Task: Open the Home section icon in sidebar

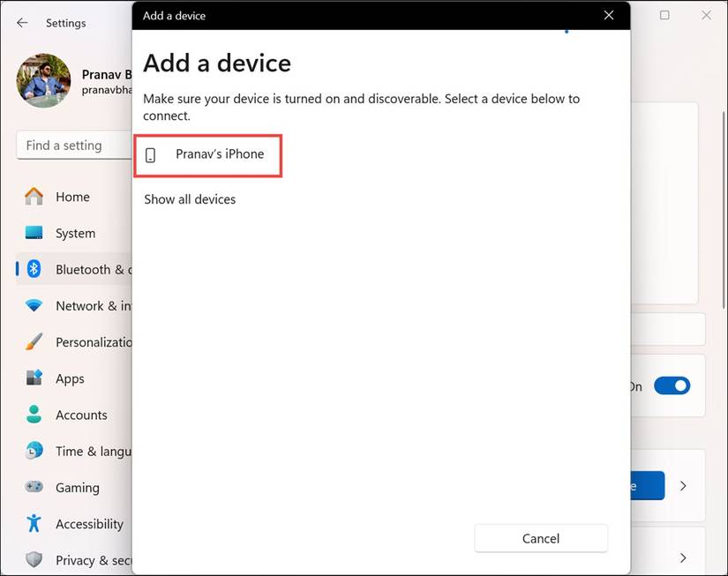Action: [34, 196]
